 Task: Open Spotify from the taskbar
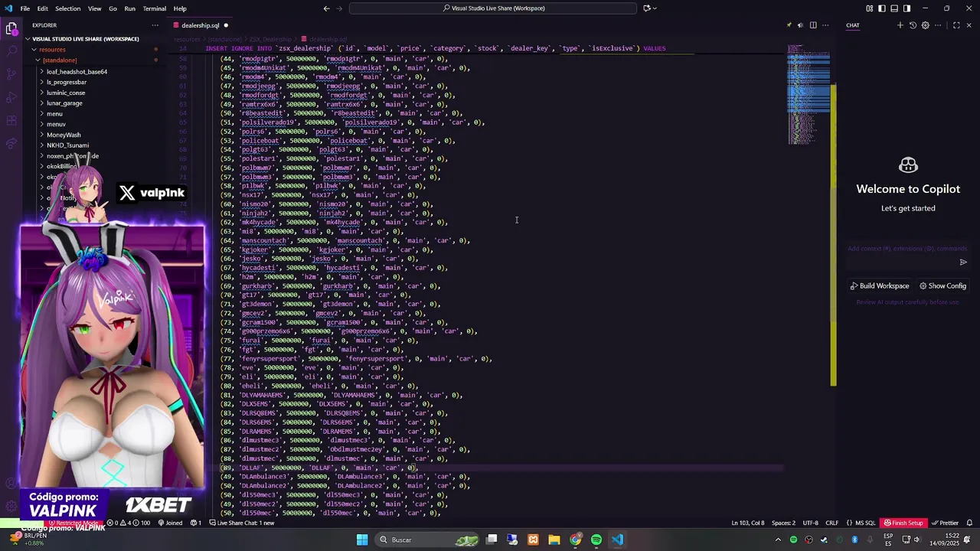pyautogui.click(x=596, y=540)
